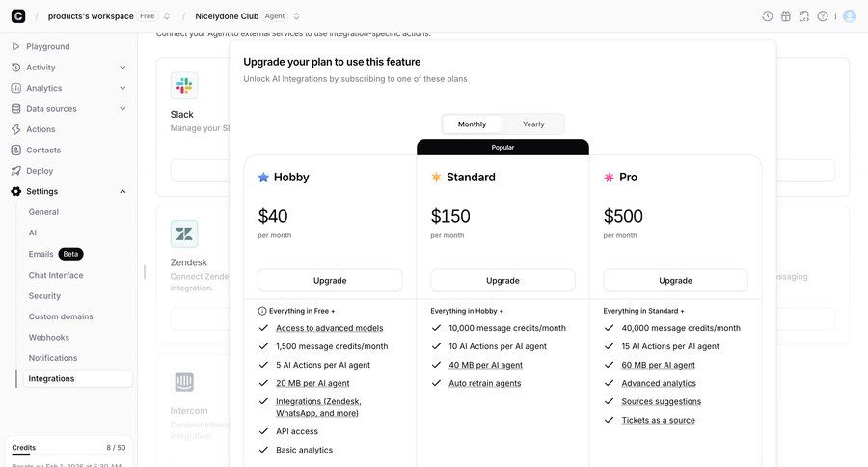Open the help question mark icon

[x=823, y=16]
